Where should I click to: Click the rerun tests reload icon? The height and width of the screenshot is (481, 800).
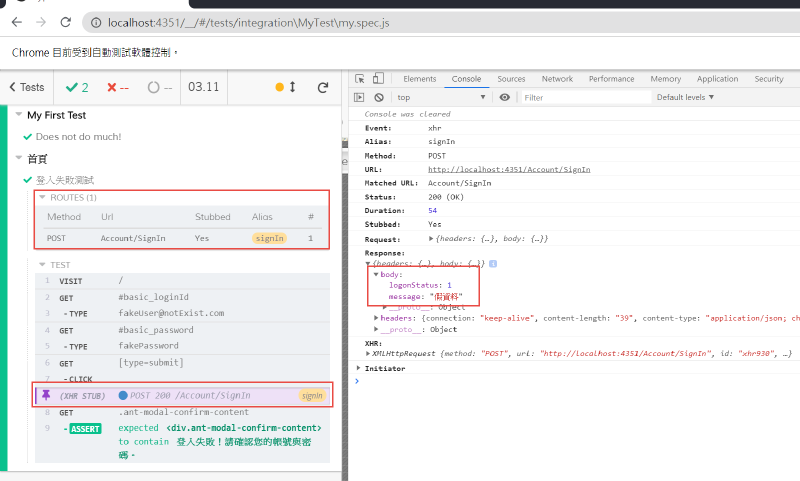click(323, 88)
